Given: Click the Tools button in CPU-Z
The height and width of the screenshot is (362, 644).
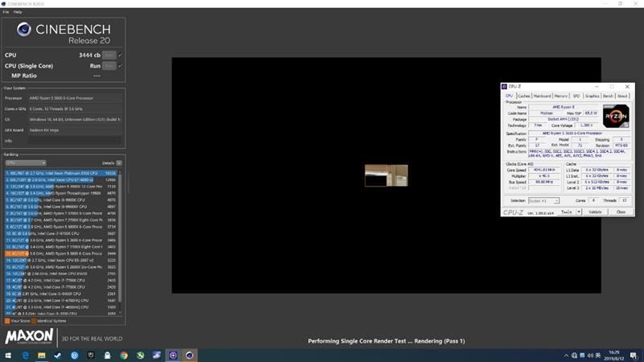Looking at the screenshot, I should (x=567, y=212).
